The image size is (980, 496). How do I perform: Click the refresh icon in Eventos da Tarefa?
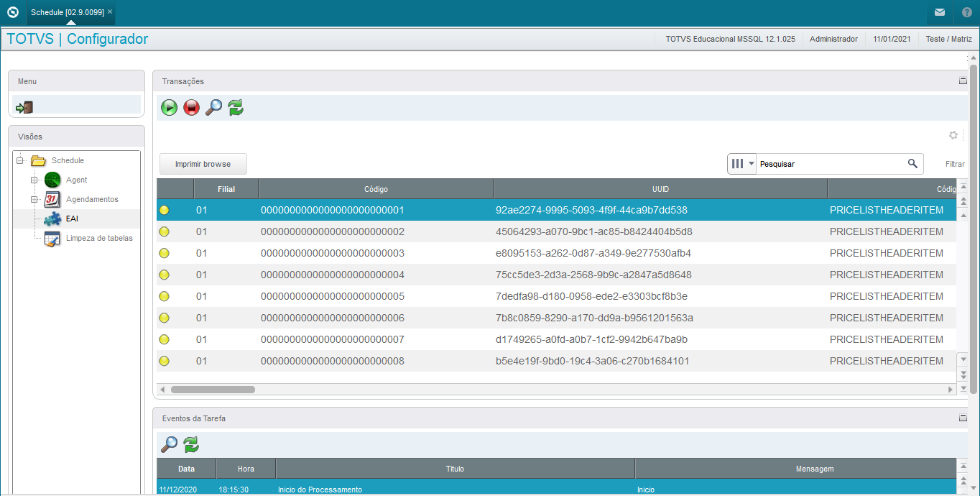pyautogui.click(x=191, y=444)
